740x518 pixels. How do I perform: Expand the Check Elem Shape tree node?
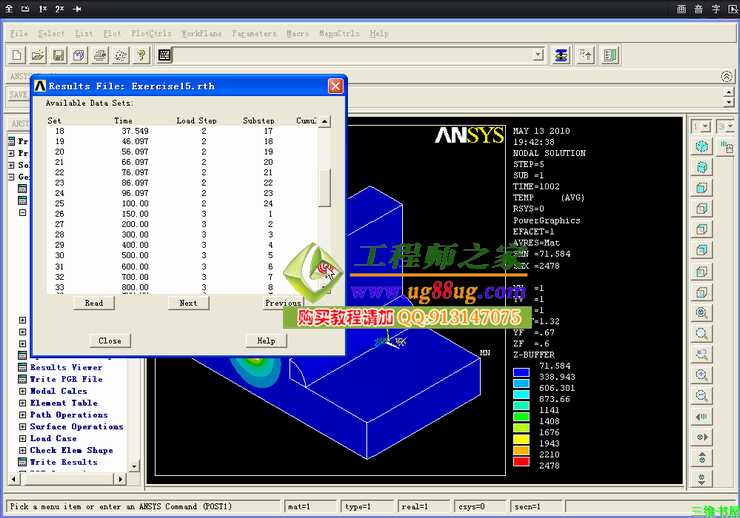pos(22,450)
